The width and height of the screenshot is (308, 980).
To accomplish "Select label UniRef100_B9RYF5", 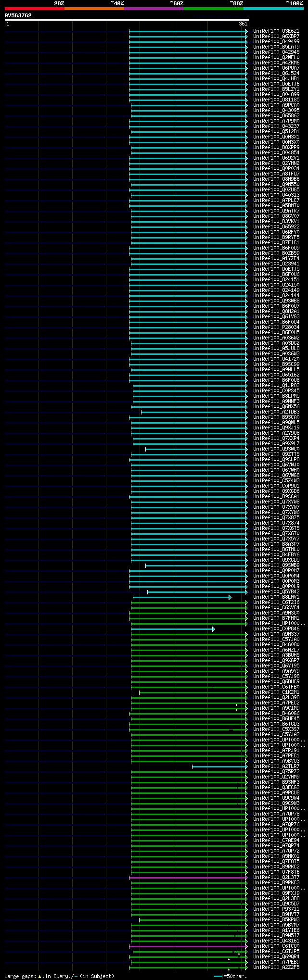I will (276, 237).
